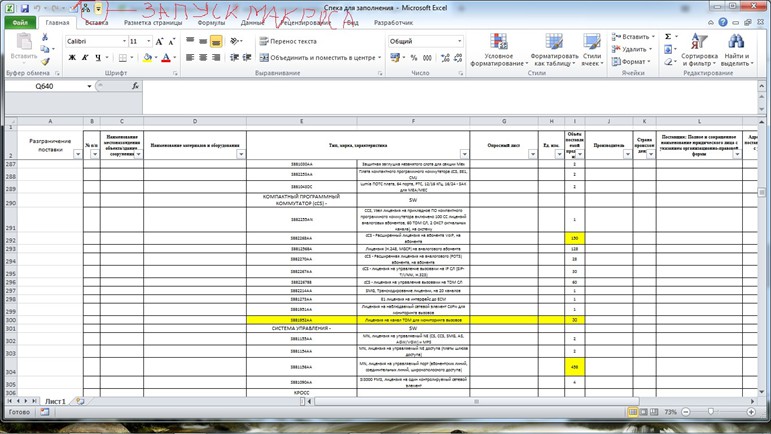Viewport: 771px width, 434px height.
Task: Open the Общий number format dropdown
Action: click(x=459, y=41)
